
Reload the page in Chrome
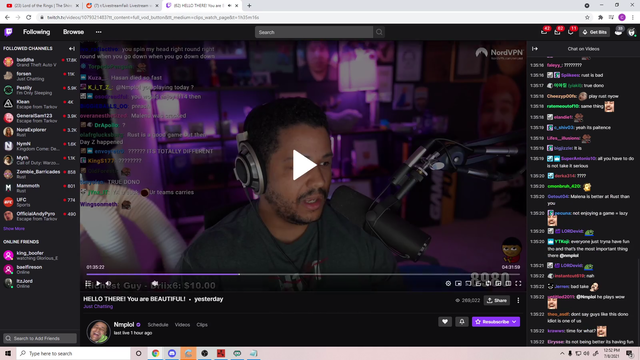coord(29,18)
